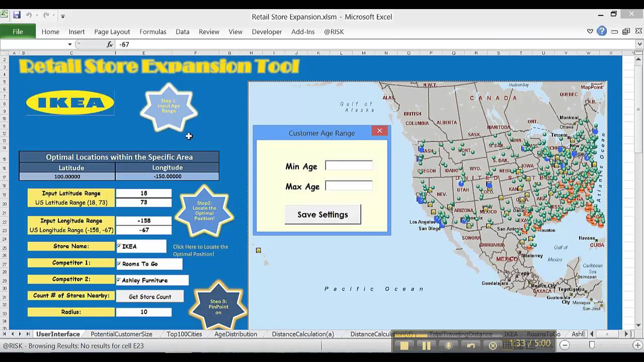Click the Insert Function fx icon
644x362 pixels.
pos(110,44)
